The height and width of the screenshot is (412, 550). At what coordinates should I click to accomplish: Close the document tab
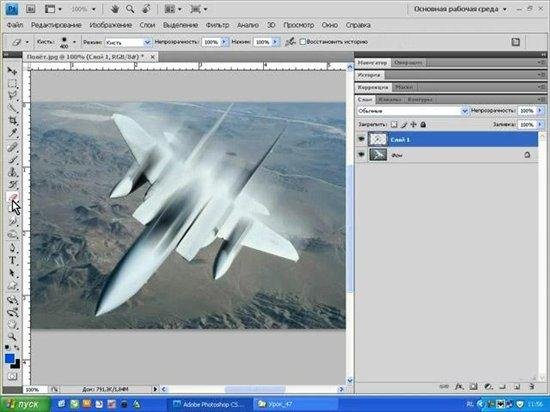(153, 56)
